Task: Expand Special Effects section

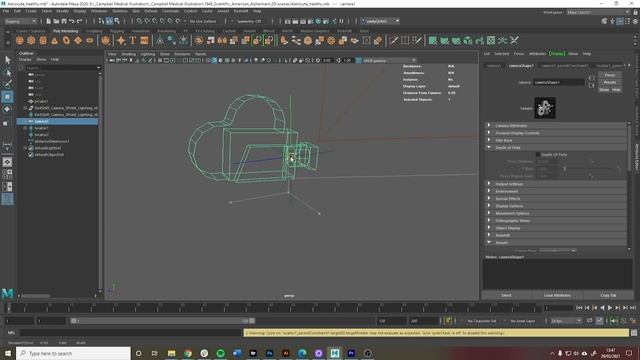Action: tap(557, 198)
